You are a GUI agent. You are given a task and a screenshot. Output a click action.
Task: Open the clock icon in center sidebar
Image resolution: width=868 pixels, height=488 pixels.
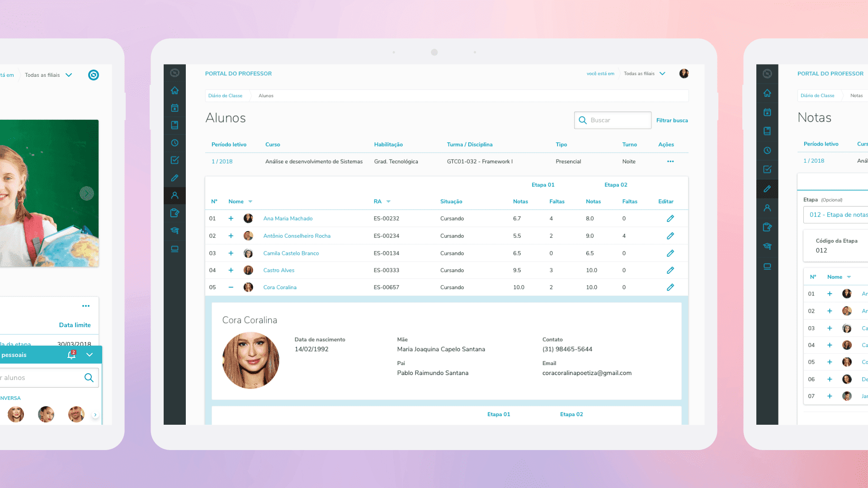coord(175,143)
